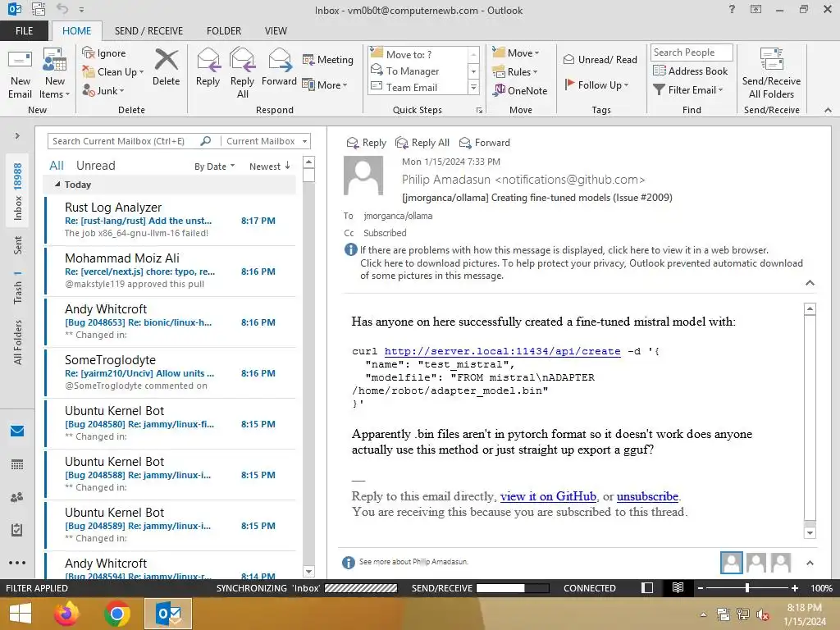The width and height of the screenshot is (840, 630).
Task: Open the server.local api/create link
Action: [x=502, y=351]
